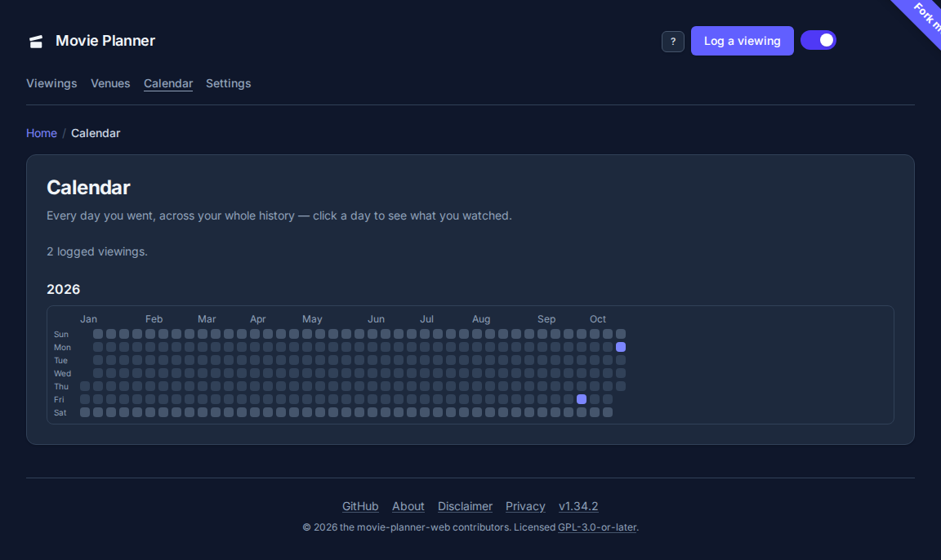Click the Movie Planner site title
The height and width of the screenshot is (560, 941).
coord(105,41)
